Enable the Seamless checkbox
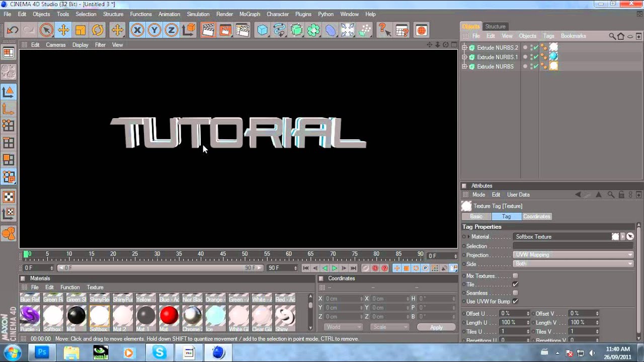 515,293
